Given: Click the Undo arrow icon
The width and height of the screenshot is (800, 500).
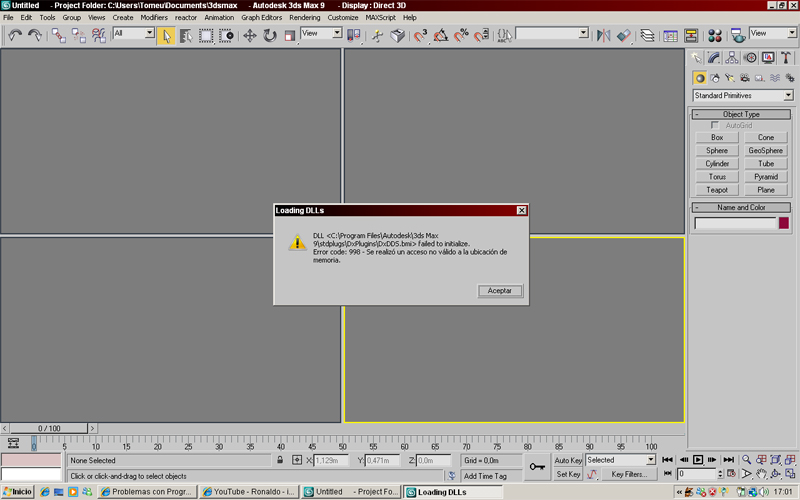Looking at the screenshot, I should point(14,35).
